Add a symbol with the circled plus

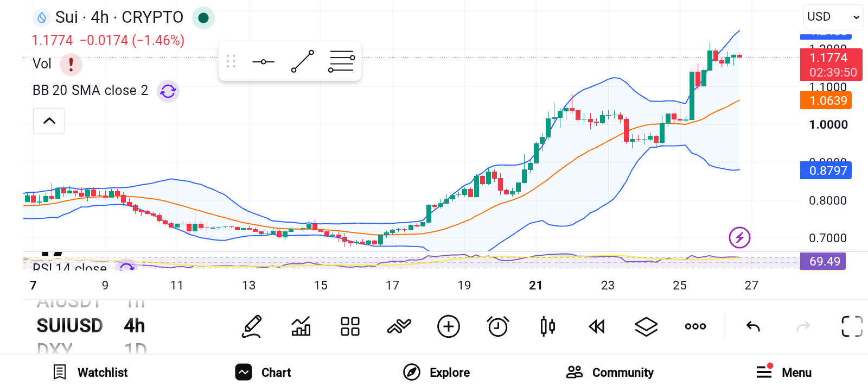pyautogui.click(x=449, y=326)
